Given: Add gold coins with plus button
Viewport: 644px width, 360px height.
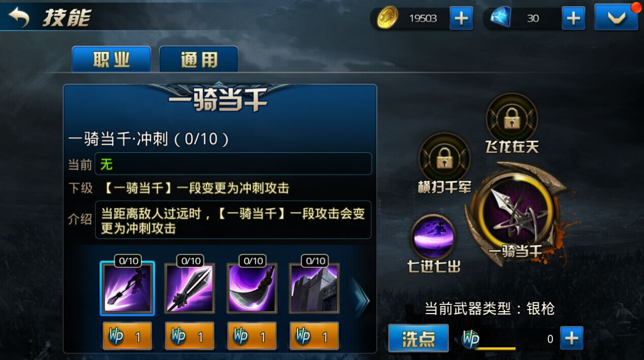Looking at the screenshot, I should point(461,18).
